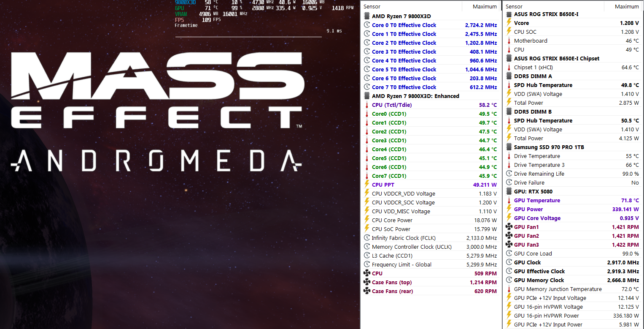Click the fan icon beside Case Fans (top)

(366, 282)
